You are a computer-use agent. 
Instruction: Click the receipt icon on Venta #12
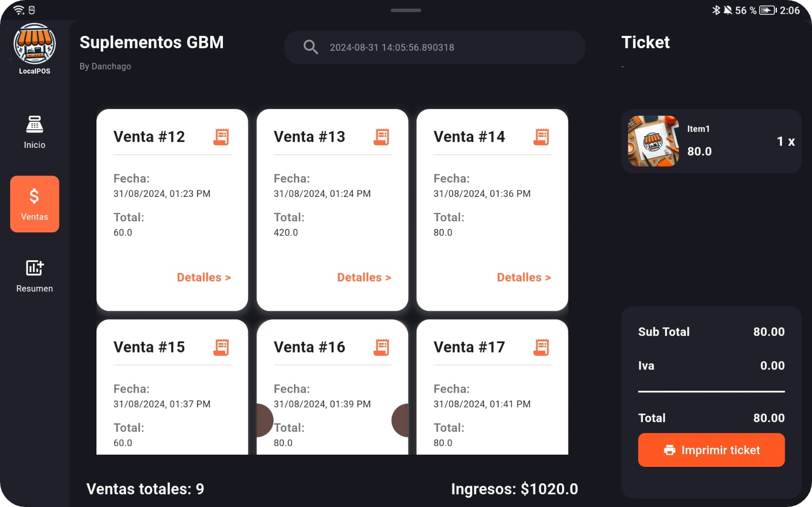coord(221,137)
